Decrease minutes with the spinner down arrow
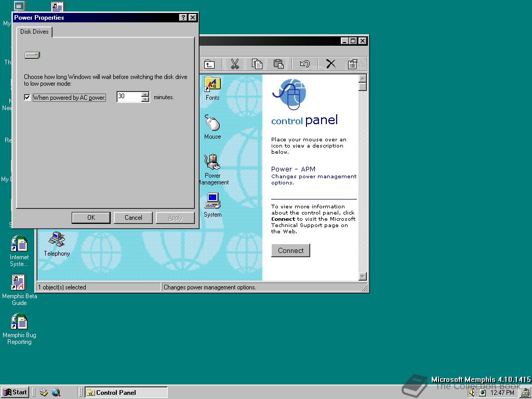 (145, 99)
